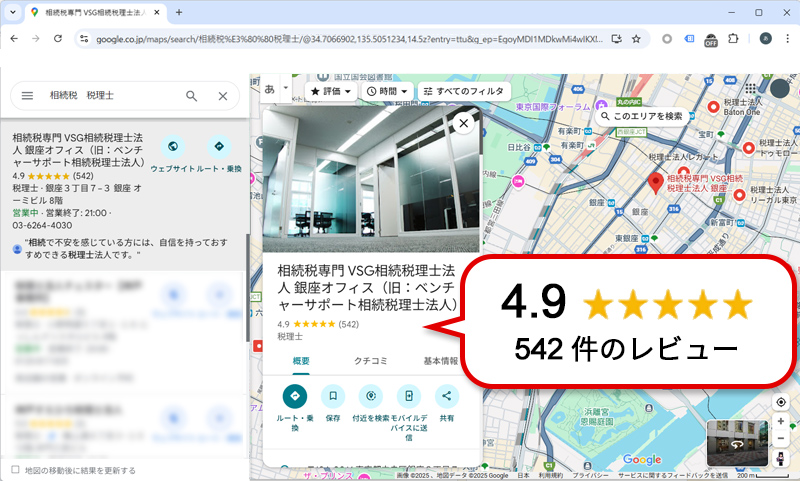
Task: Click このエリアを検索 on the map
Action: [641, 116]
